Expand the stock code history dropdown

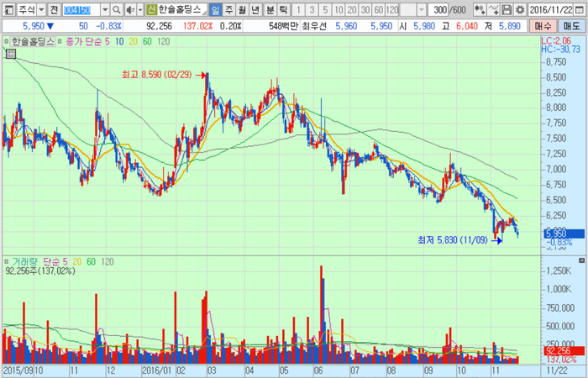pyautogui.click(x=104, y=8)
